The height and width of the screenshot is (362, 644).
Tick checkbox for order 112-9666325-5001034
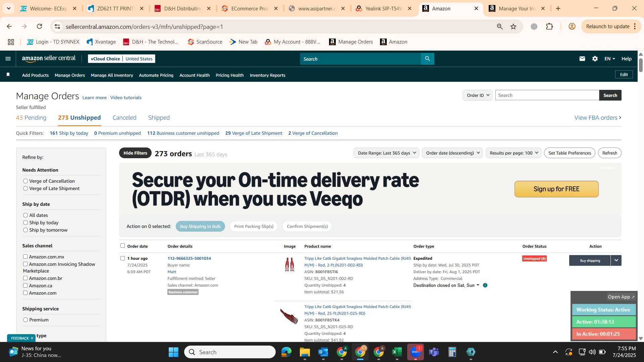coord(122,258)
